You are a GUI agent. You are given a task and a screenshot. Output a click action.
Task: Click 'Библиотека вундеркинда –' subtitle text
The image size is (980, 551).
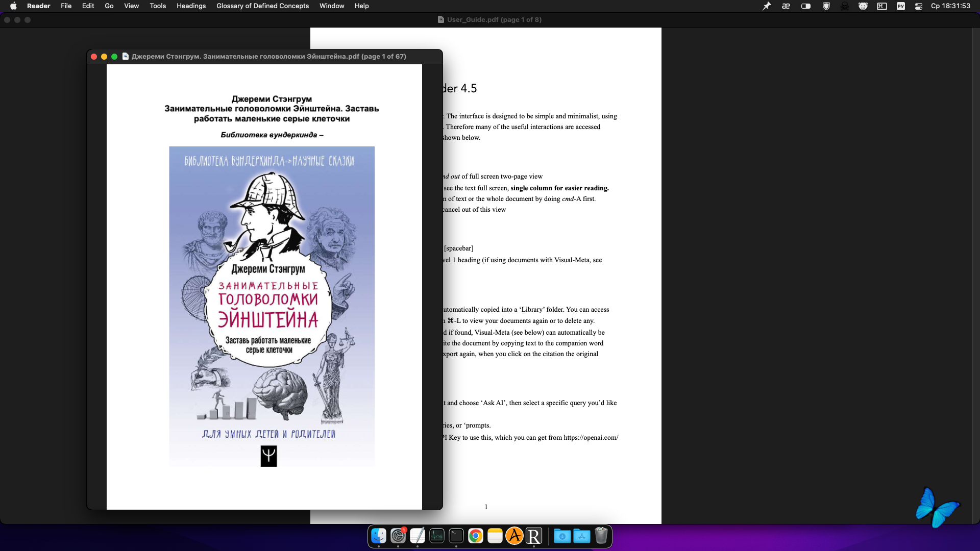coord(272,135)
